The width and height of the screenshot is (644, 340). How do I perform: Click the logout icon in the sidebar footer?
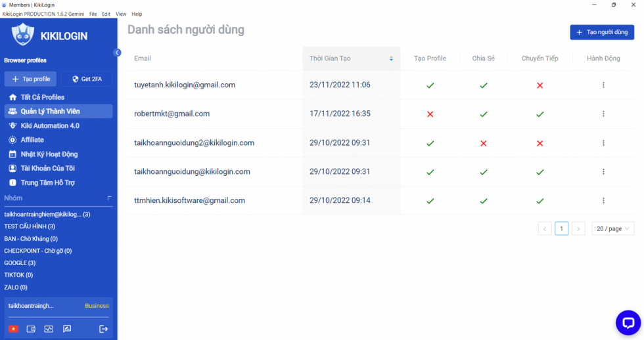coord(104,329)
